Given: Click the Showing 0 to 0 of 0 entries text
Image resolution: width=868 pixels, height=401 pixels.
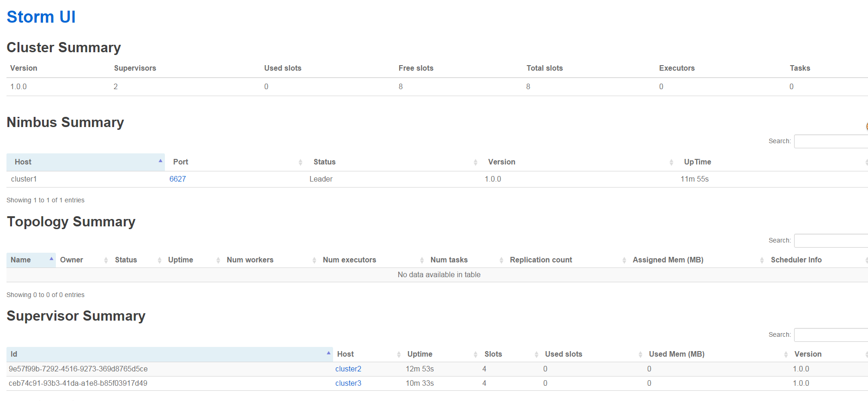Looking at the screenshot, I should tap(45, 295).
